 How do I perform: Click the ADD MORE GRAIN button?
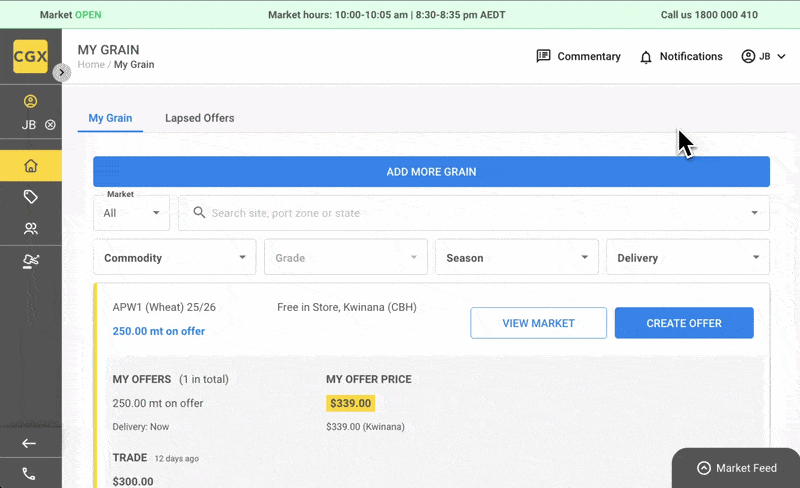point(431,172)
